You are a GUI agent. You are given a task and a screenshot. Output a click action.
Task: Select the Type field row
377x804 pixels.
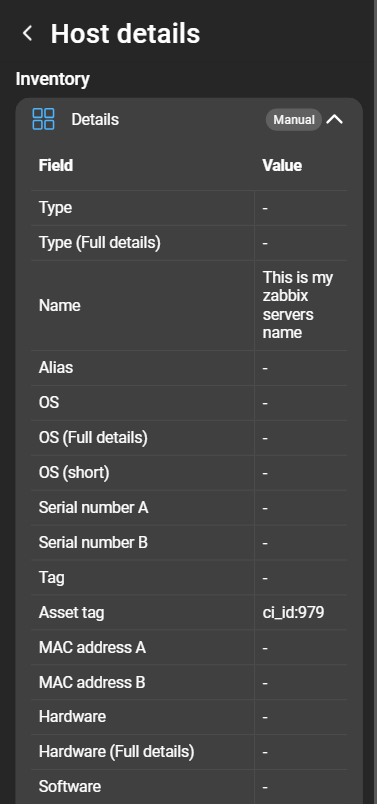189,208
